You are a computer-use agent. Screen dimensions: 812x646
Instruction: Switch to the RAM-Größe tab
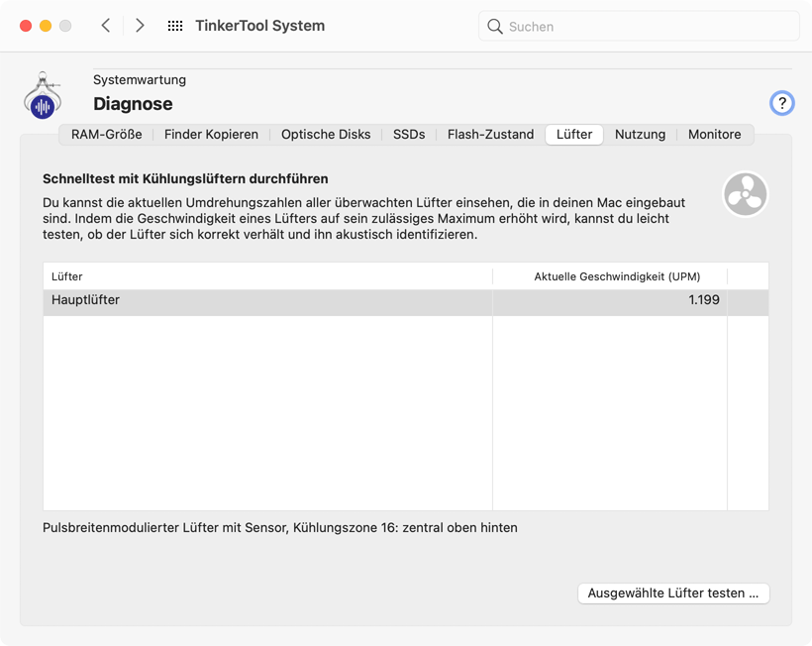click(107, 134)
